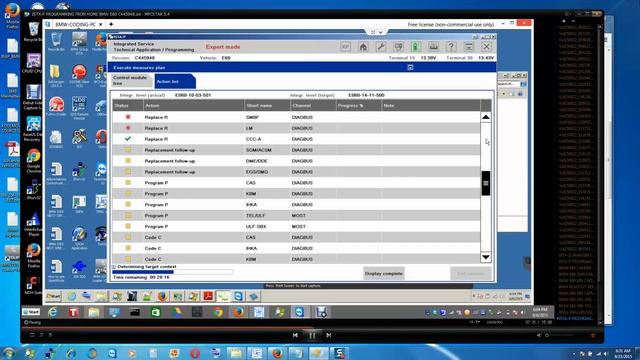Screen dimensions: 640x360
Task: Select the Replace R row for SMBF
Action: tap(296, 117)
